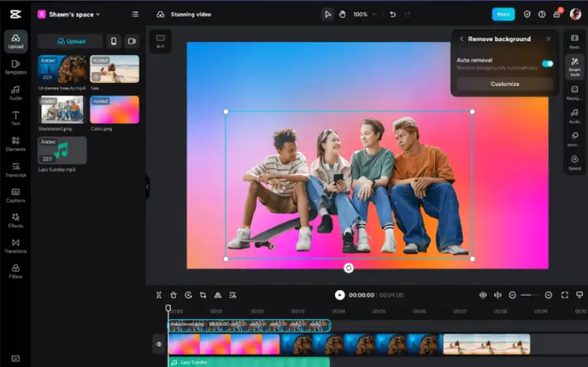Open the Elements panel

[16, 144]
